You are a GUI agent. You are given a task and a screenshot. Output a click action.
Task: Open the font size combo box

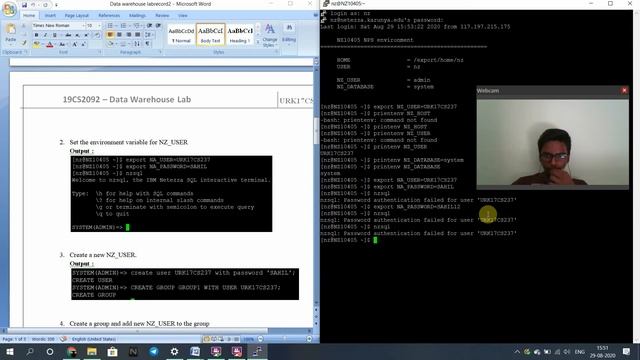tap(93, 25)
